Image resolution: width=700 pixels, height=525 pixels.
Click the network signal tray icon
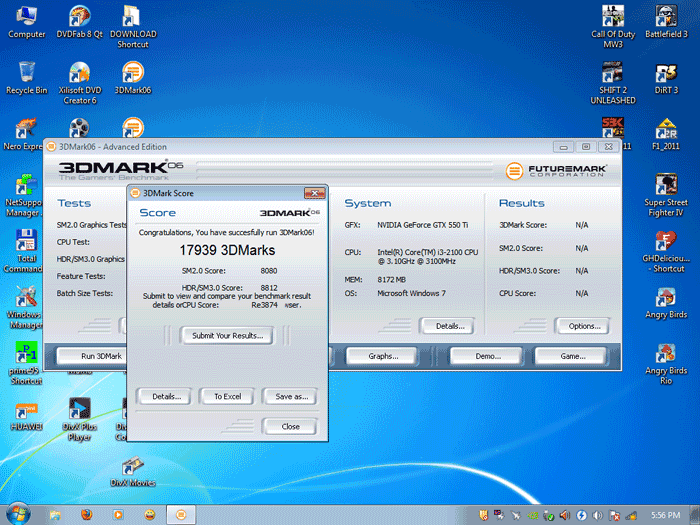[631, 515]
